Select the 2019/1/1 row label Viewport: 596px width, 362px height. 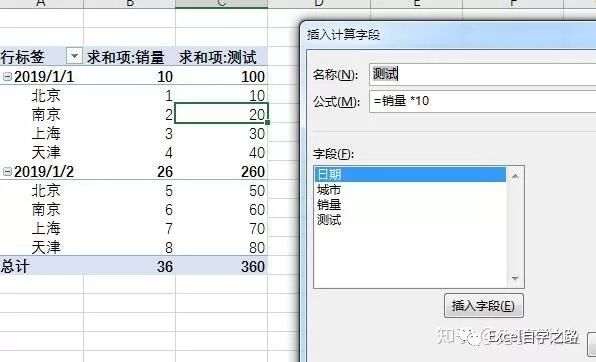coord(44,76)
